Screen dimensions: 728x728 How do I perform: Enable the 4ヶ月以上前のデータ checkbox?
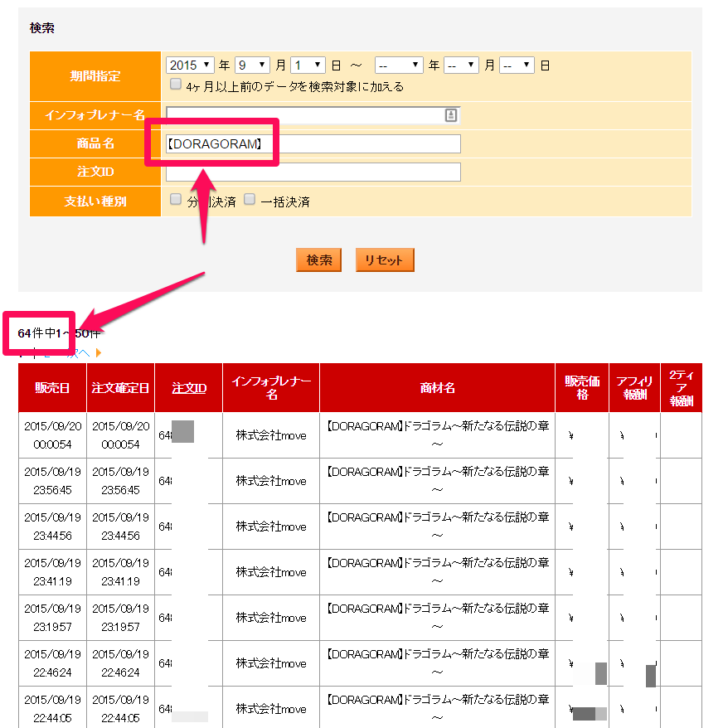[176, 85]
